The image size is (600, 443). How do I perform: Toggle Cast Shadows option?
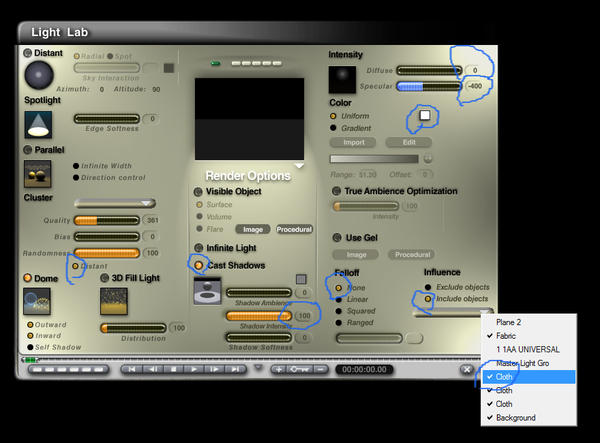tap(199, 265)
